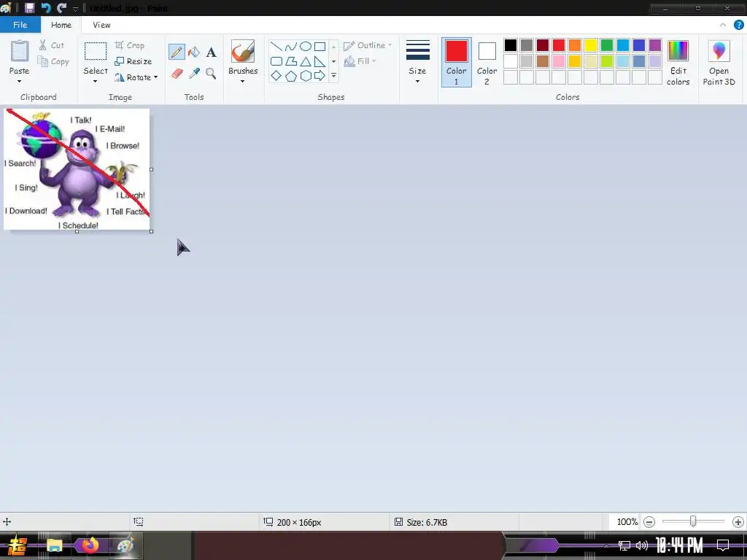Collapse the ribbon with the chevron
The width and height of the screenshot is (747, 560).
[x=723, y=25]
